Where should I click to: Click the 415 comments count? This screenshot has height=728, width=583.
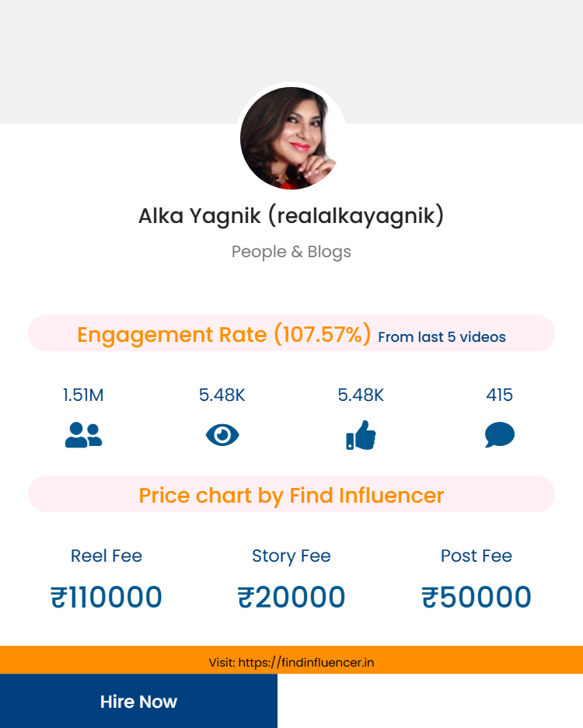pos(499,395)
